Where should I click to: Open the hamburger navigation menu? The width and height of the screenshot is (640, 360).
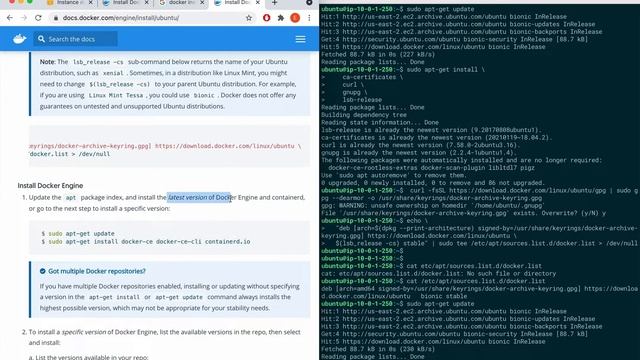[300, 39]
